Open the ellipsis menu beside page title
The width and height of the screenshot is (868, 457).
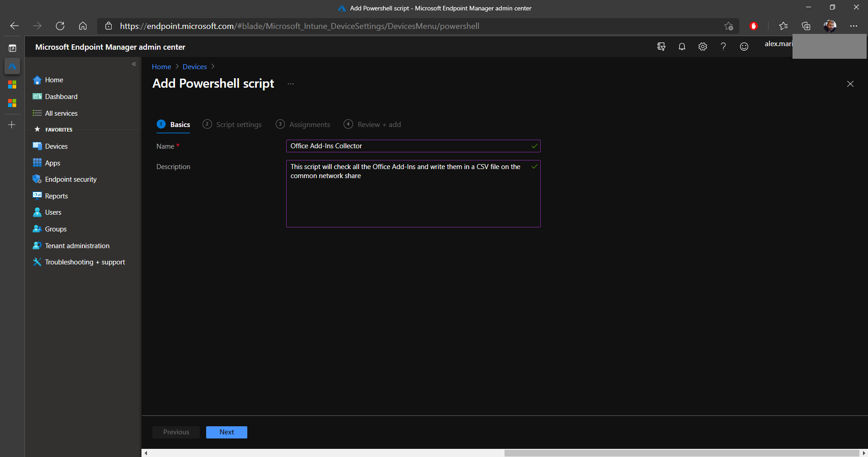[x=291, y=84]
